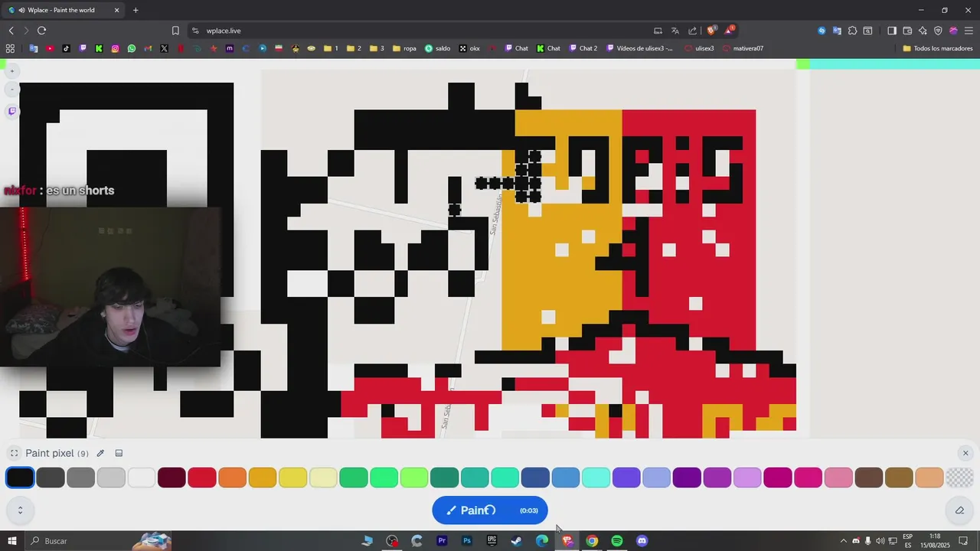Open the 'okx' bookmark
This screenshot has height=551, width=980.
469,48
